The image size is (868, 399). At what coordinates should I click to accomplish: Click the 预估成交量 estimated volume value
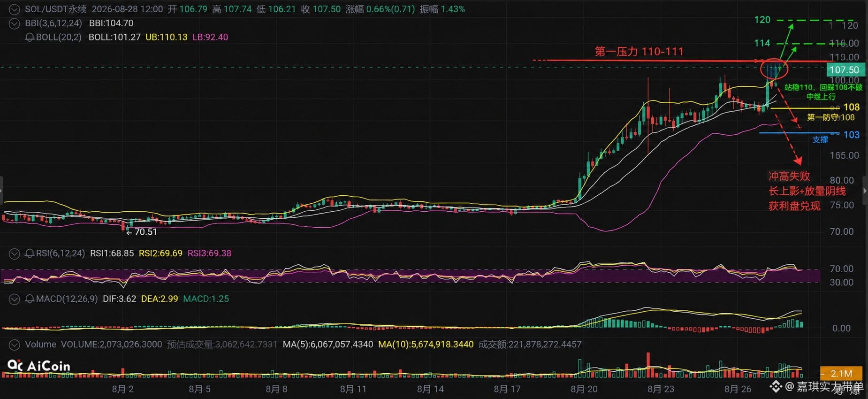[x=222, y=345]
